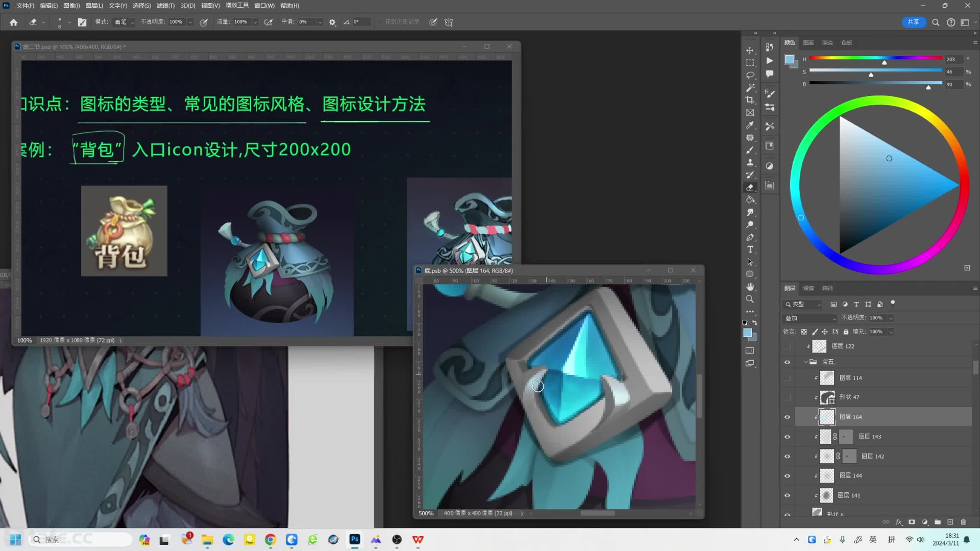Open the layer blend mode 叠加 dropdown
This screenshot has height=551, width=980.
pyautogui.click(x=810, y=318)
